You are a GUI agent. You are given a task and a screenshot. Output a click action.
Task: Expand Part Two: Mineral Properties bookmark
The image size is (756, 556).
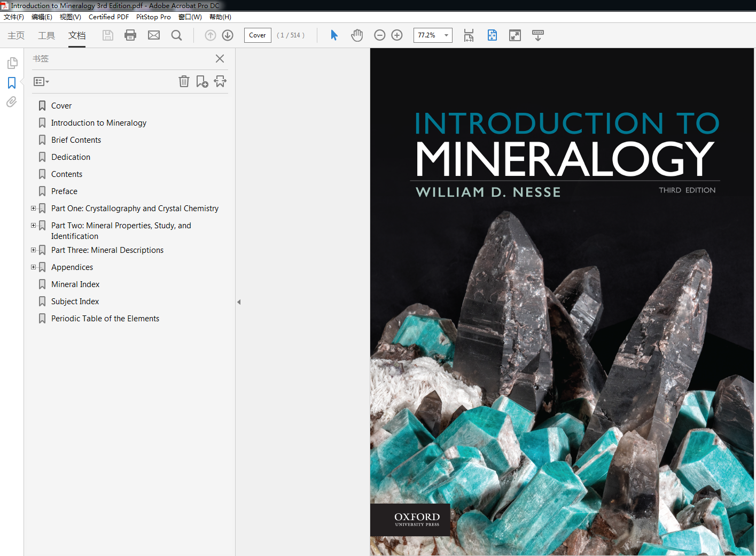[x=33, y=225]
